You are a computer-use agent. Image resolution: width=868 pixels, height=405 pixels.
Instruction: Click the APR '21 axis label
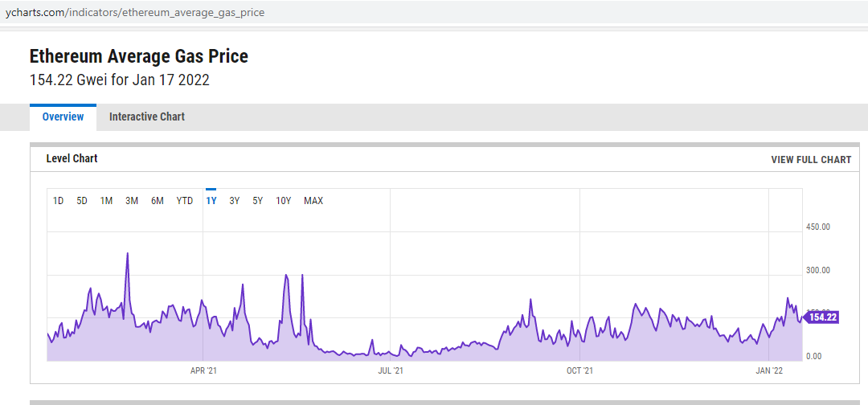pyautogui.click(x=203, y=370)
